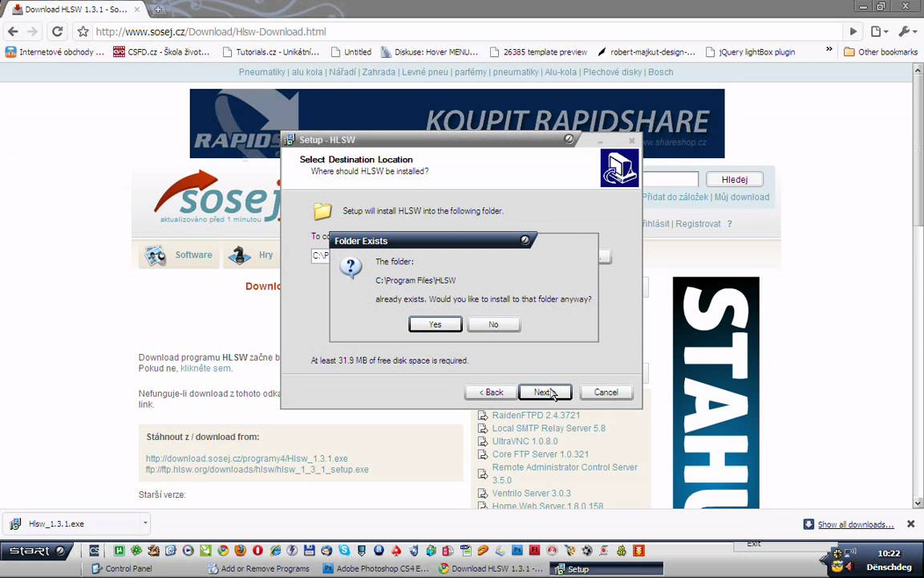This screenshot has height=578, width=924.
Task: Open Core FTP Server 1.0.321 link
Action: click(x=540, y=454)
